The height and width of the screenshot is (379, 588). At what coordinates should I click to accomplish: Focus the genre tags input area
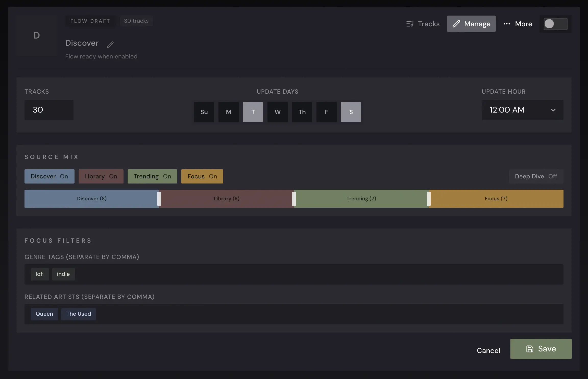[294, 274]
